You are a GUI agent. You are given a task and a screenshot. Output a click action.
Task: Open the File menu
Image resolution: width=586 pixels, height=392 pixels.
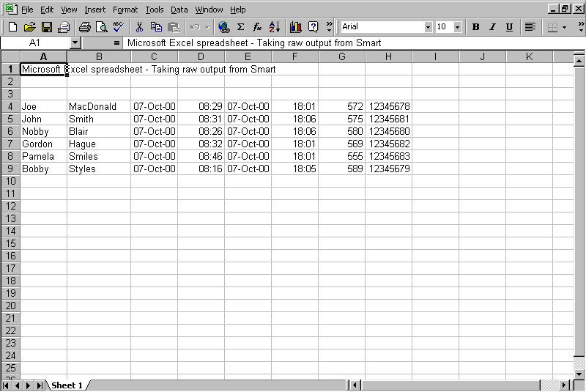click(27, 10)
